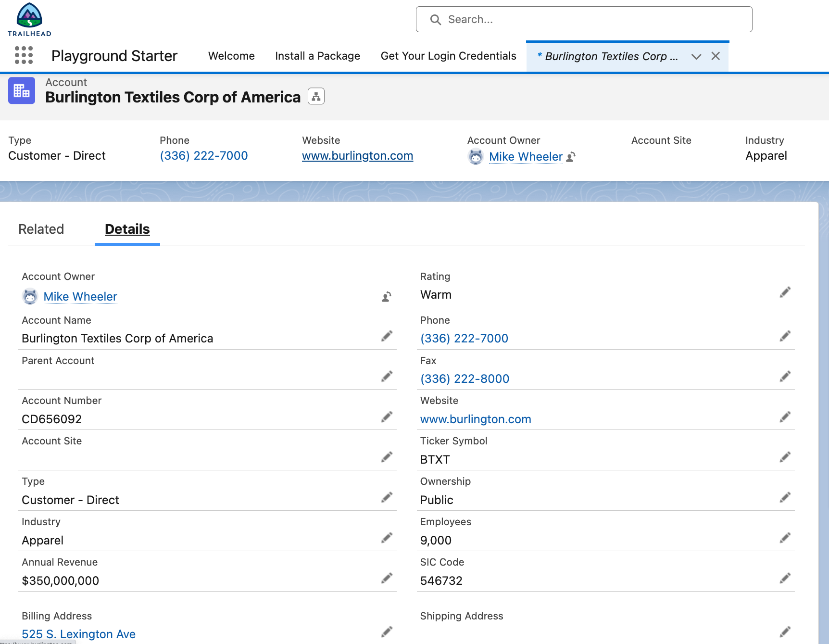
Task: Edit Billing Address pencil icon
Action: pyautogui.click(x=387, y=631)
